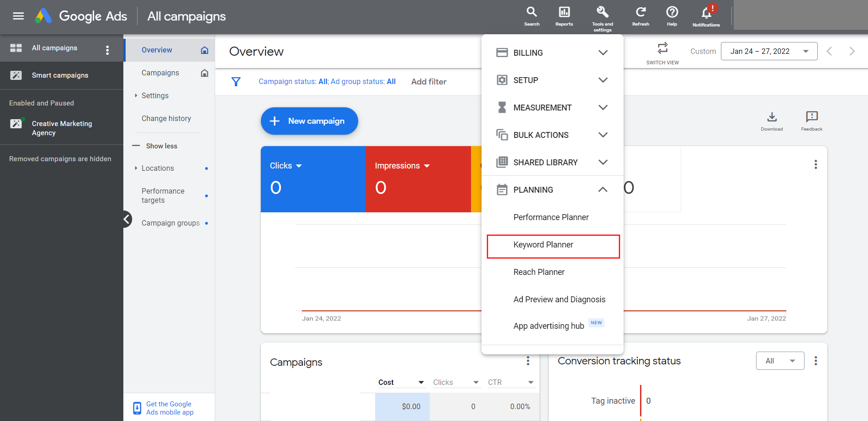Open Campaign groups

tap(170, 223)
